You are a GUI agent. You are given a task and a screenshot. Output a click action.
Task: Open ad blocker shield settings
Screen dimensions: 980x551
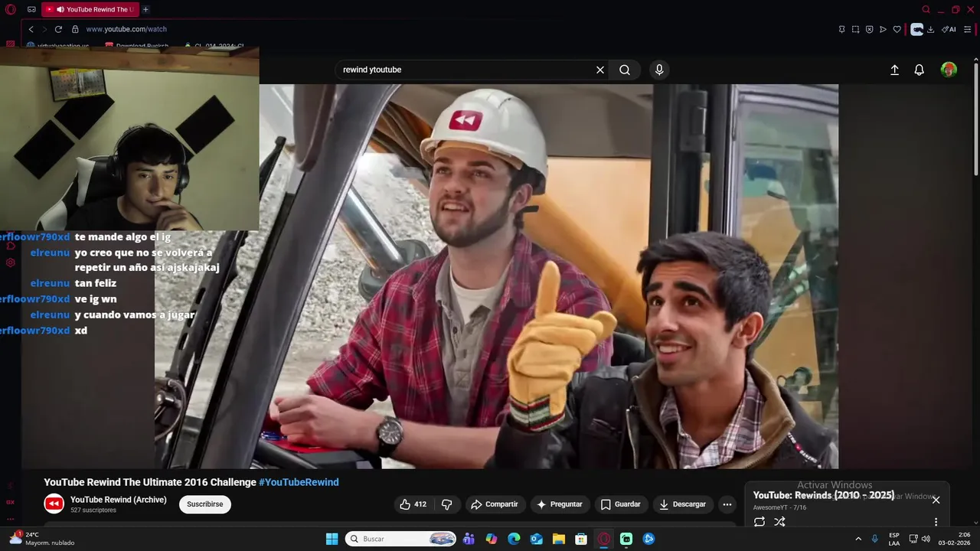coord(869,29)
